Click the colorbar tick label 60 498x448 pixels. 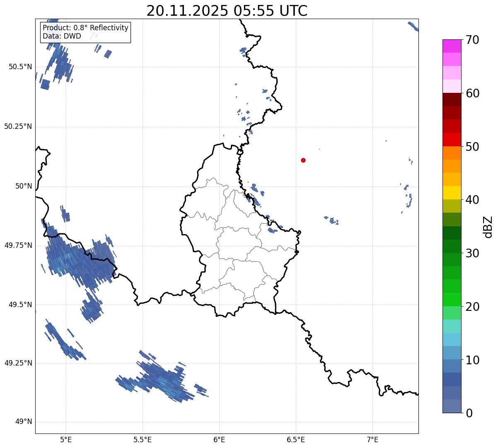(472, 93)
